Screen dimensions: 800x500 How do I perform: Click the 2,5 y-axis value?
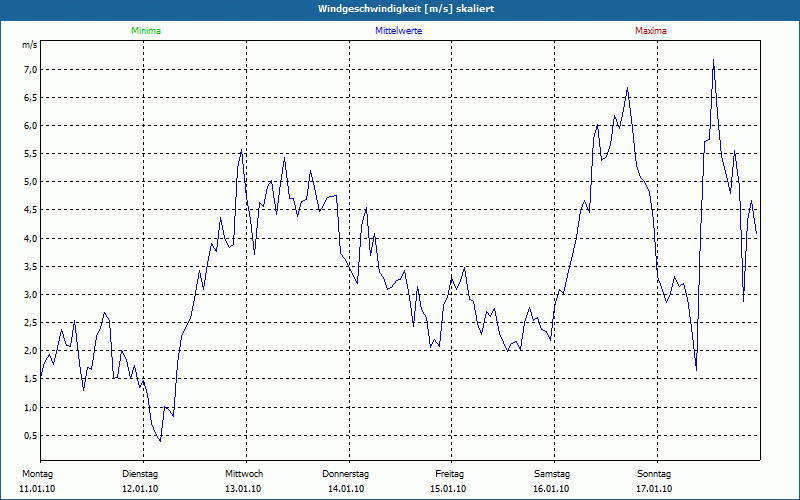click(30, 322)
